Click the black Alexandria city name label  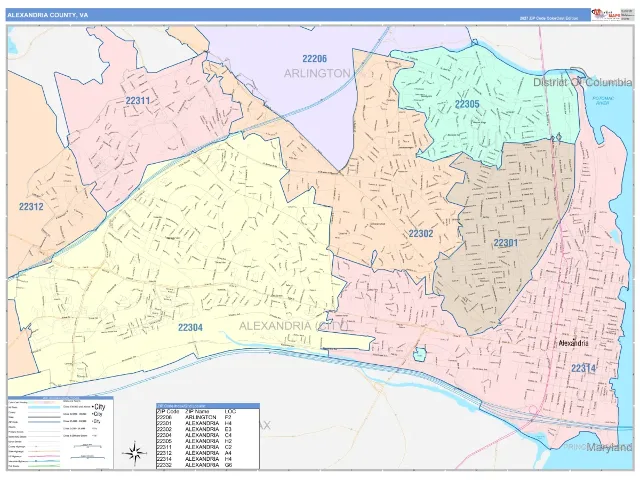pos(573,343)
